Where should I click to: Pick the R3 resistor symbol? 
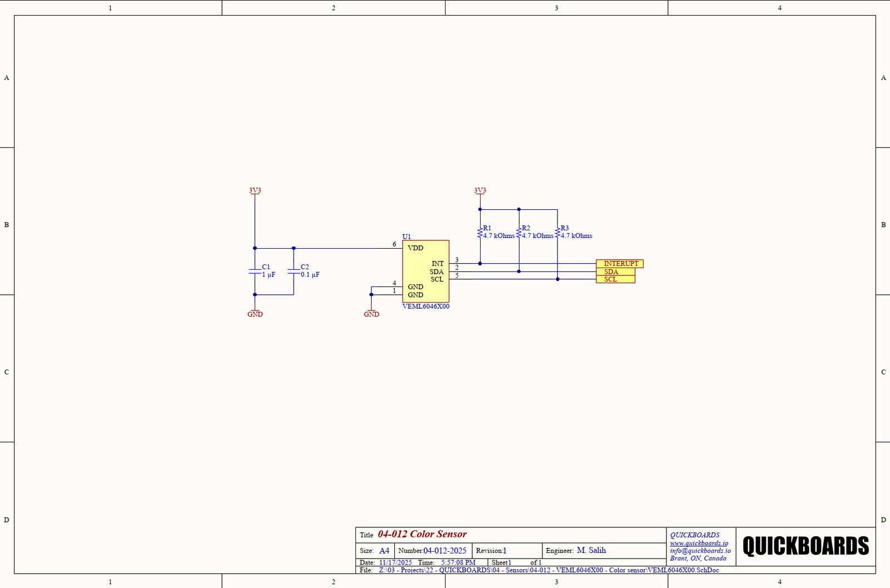[x=557, y=233]
